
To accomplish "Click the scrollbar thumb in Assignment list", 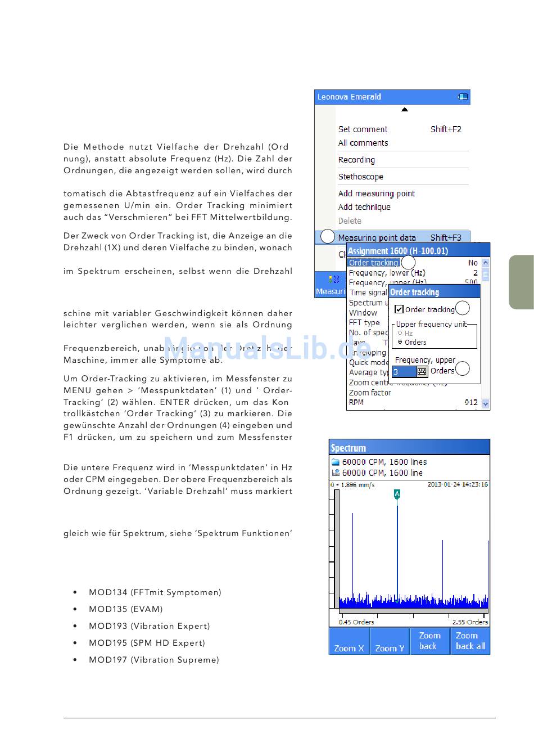I will click(x=486, y=274).
